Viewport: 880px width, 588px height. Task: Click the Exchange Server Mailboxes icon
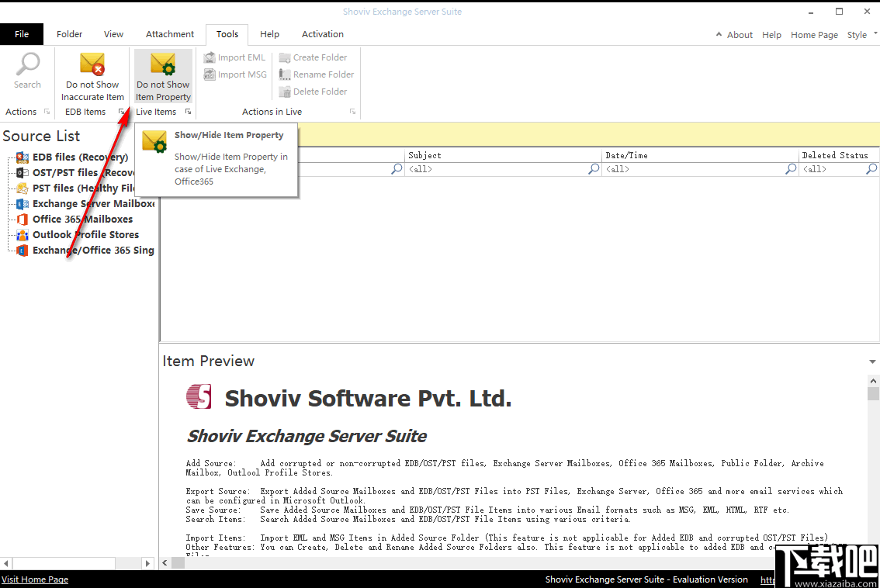(x=22, y=203)
